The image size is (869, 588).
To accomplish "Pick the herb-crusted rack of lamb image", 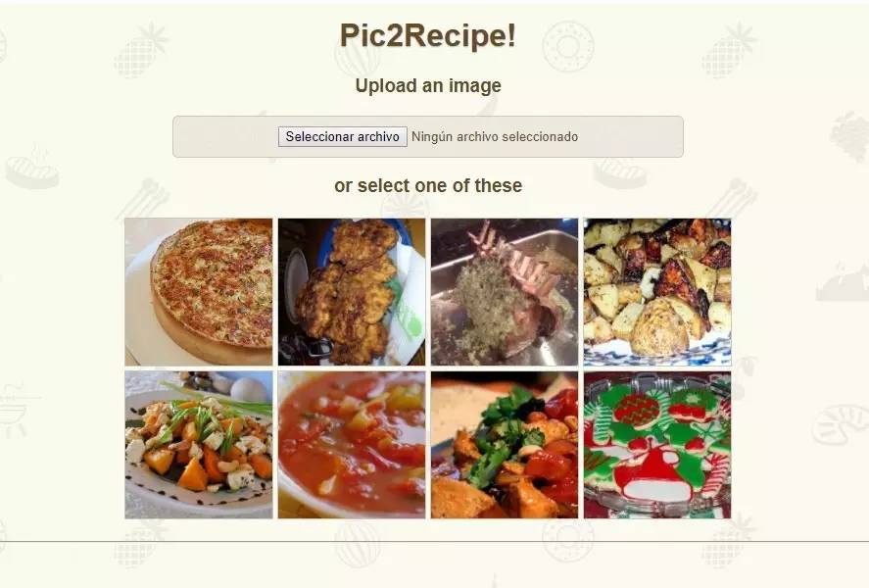I will [x=505, y=292].
